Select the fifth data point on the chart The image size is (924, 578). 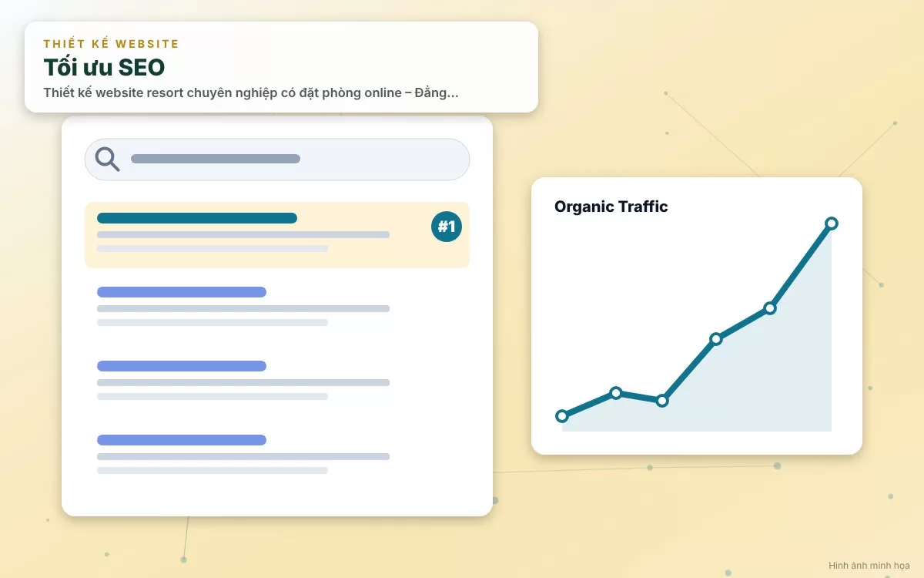770,308
